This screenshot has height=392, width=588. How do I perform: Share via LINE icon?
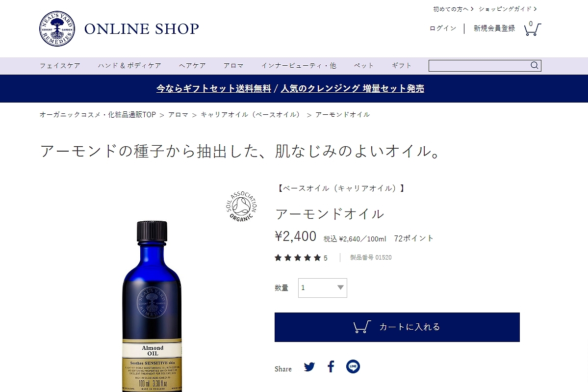[353, 366]
